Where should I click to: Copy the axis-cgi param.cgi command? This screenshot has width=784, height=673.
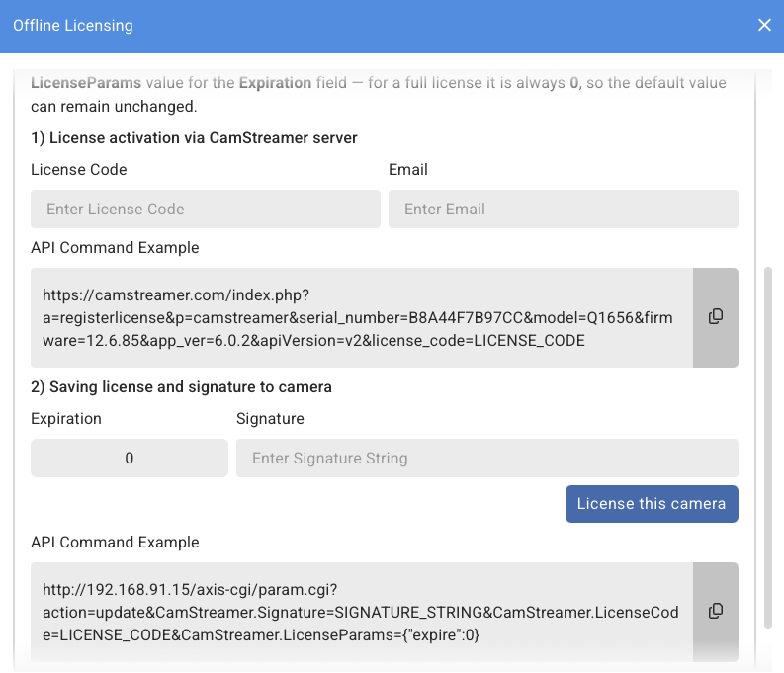click(x=716, y=612)
